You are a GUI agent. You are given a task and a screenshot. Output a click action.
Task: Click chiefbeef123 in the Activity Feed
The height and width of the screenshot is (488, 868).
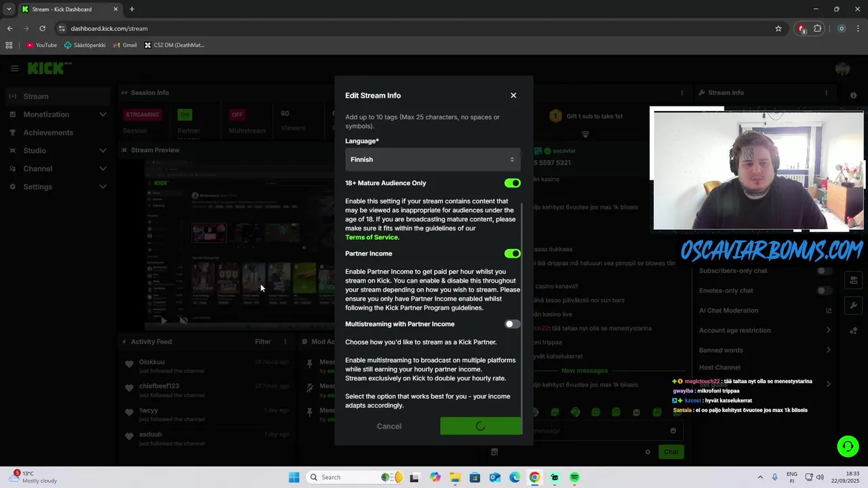point(159,386)
